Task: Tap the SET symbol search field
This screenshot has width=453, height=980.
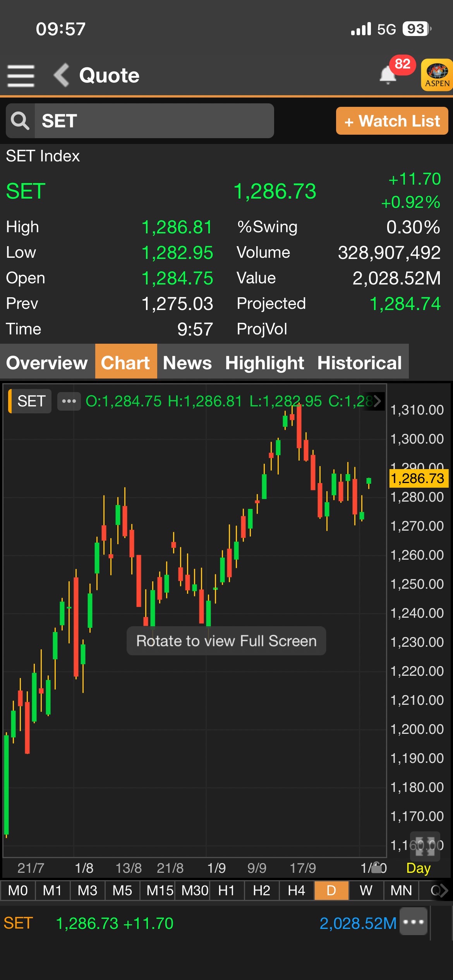Action: pyautogui.click(x=154, y=121)
